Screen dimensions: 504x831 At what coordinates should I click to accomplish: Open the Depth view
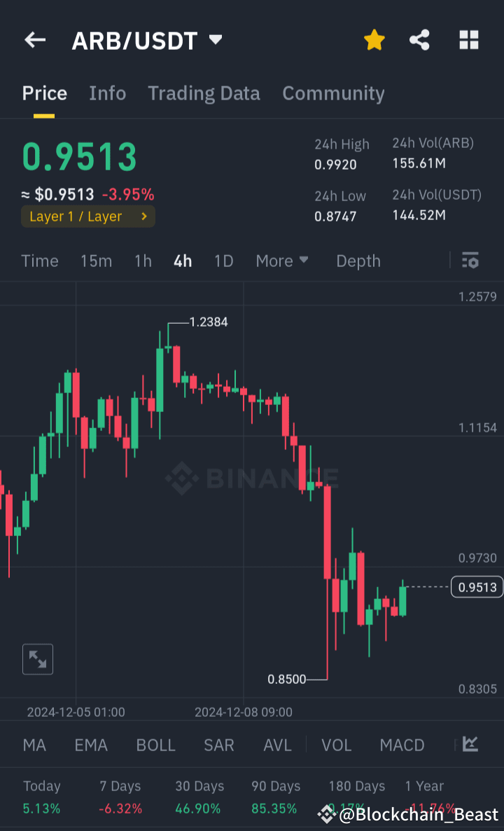pyautogui.click(x=358, y=261)
